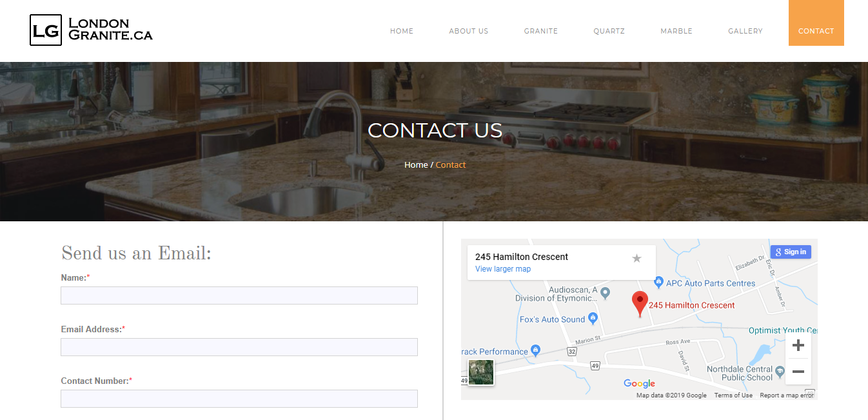Image resolution: width=868 pixels, height=420 pixels.
Task: Open the About Us page
Action: click(x=469, y=31)
